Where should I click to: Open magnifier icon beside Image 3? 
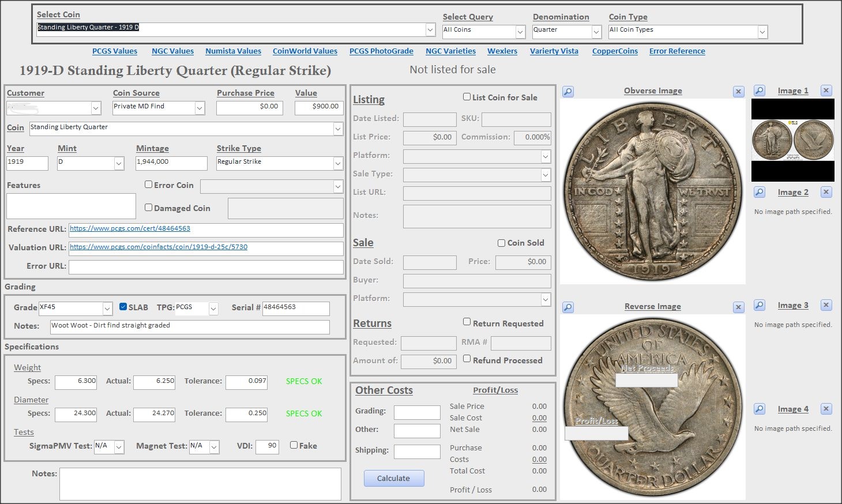tap(760, 305)
